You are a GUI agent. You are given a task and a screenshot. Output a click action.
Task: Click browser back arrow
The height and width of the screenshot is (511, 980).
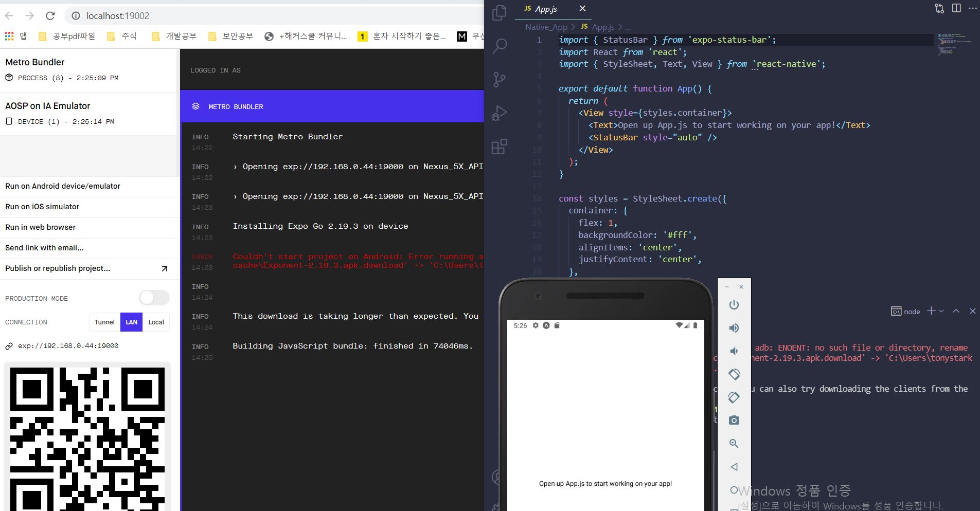coord(9,16)
